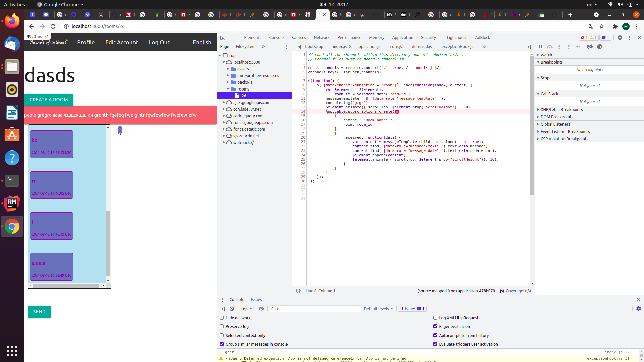Click the Deactivate breakpoints icon
The width and height of the screenshot is (644, 362).
point(590,47)
